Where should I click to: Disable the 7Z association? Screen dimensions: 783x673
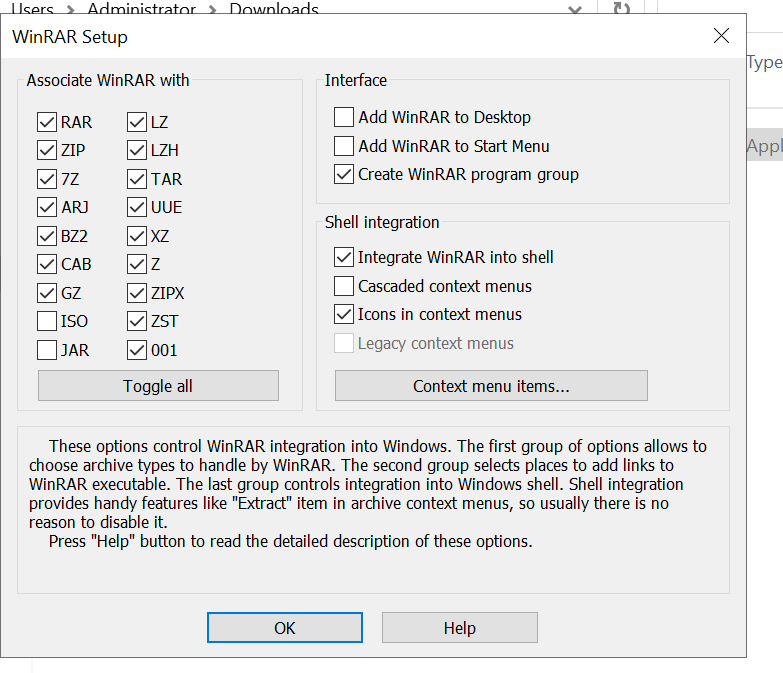pos(47,179)
